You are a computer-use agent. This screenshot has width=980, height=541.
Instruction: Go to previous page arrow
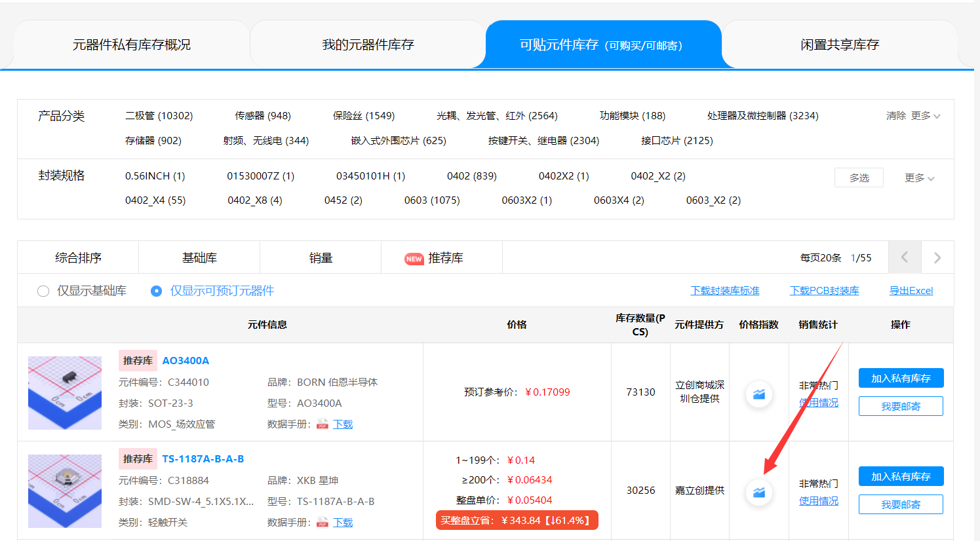pos(905,257)
